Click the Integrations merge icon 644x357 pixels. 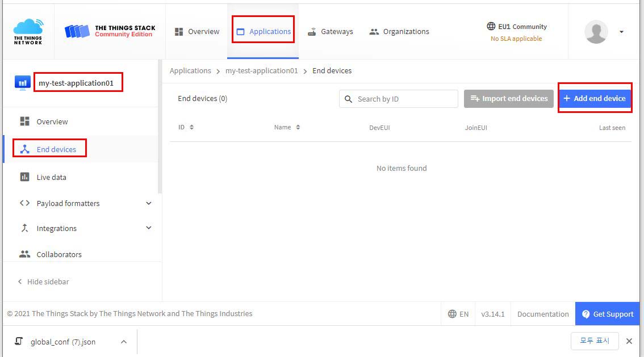click(x=24, y=228)
